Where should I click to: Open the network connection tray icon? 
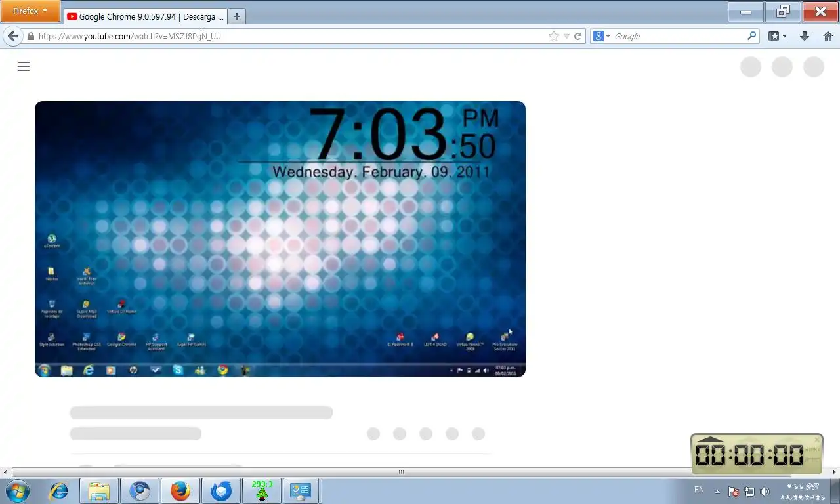[x=749, y=492]
